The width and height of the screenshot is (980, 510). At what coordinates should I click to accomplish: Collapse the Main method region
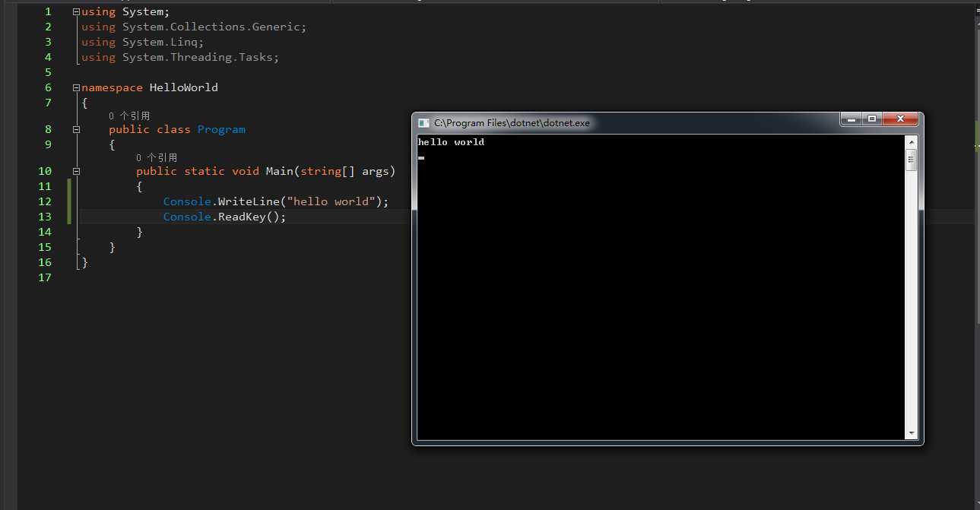click(76, 171)
